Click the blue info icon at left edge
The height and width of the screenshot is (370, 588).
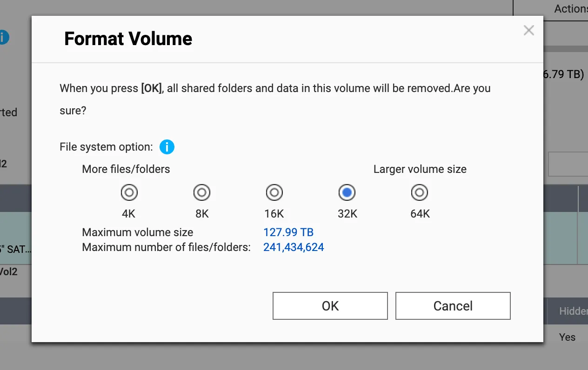pyautogui.click(x=4, y=37)
